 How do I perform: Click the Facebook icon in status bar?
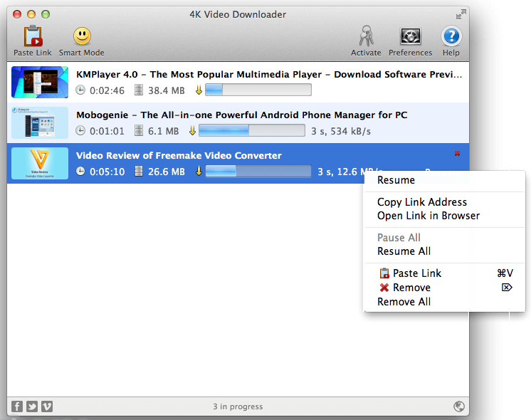[18, 406]
